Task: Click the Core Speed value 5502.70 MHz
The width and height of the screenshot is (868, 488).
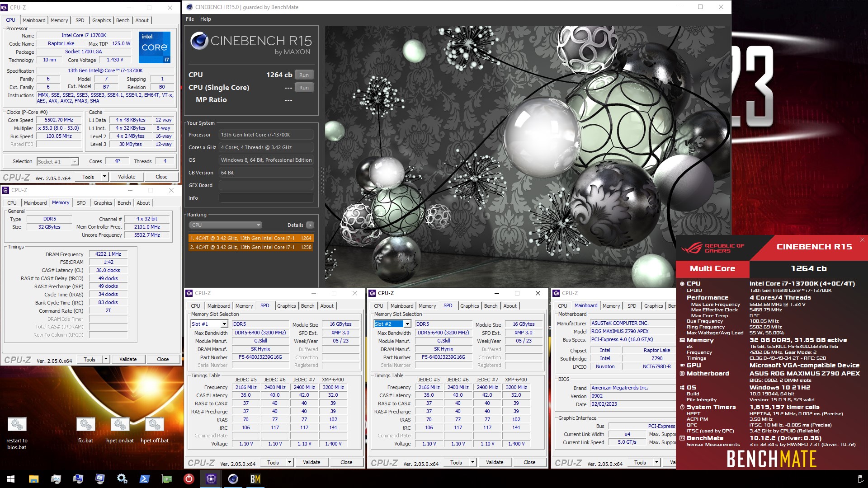Action: pos(59,120)
